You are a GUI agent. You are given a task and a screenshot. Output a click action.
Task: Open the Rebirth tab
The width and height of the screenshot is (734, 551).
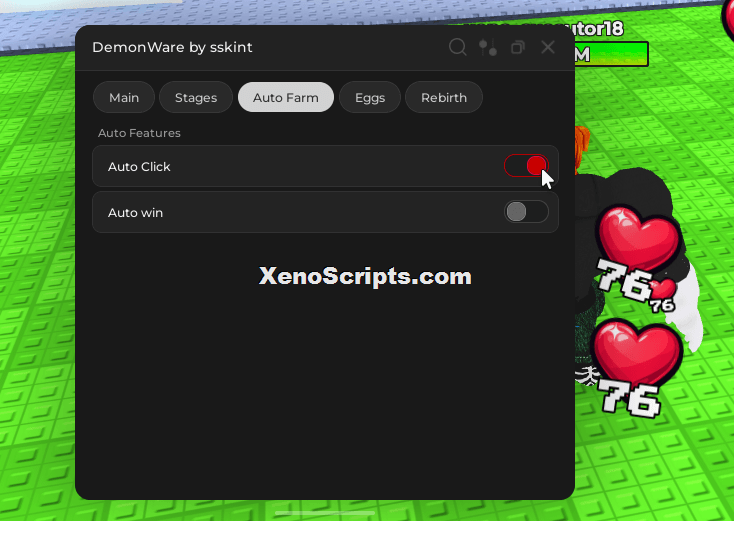coord(444,97)
